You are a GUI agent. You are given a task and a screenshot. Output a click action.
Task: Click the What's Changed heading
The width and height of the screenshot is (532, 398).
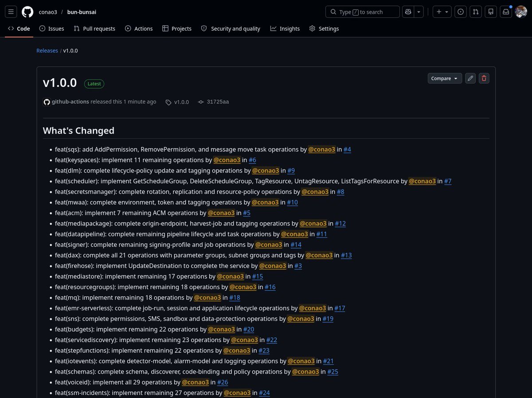pyautogui.click(x=78, y=130)
